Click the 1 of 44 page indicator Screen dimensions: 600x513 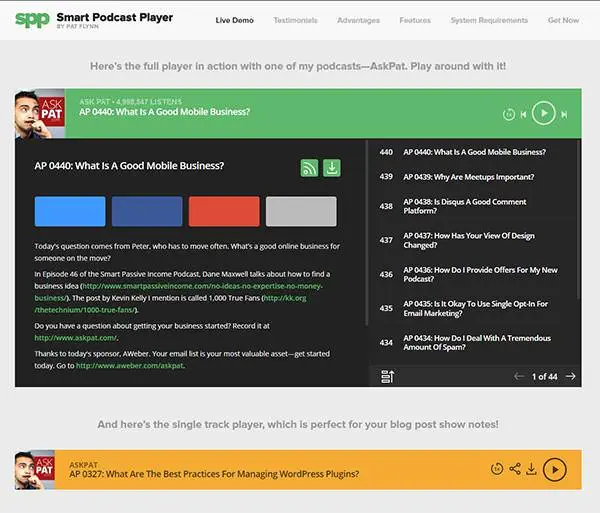tap(545, 377)
